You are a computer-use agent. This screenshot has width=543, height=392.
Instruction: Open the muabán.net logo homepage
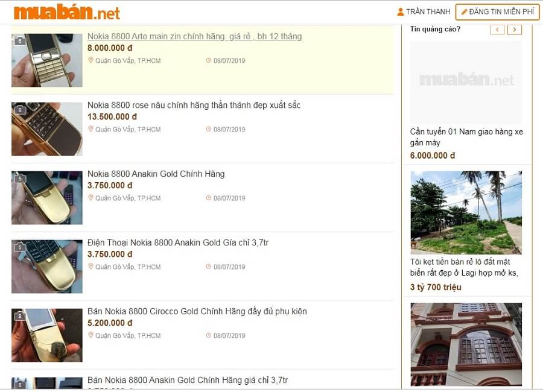point(67,12)
